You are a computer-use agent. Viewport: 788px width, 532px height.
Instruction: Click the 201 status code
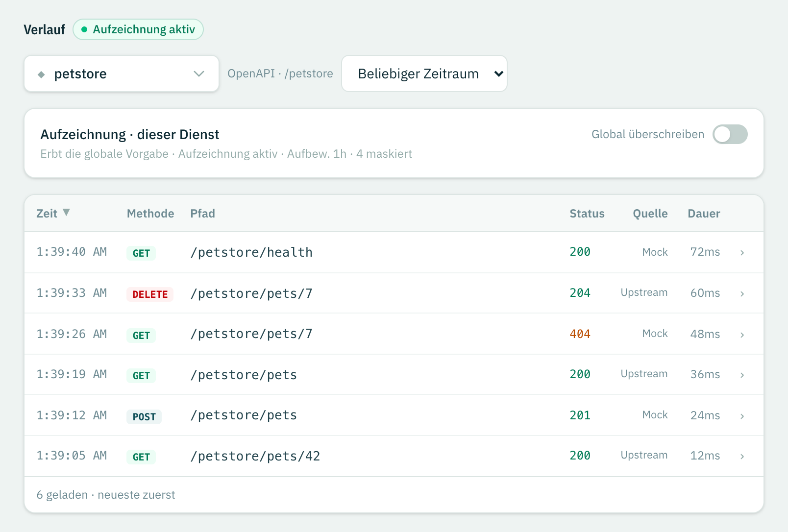coord(580,415)
